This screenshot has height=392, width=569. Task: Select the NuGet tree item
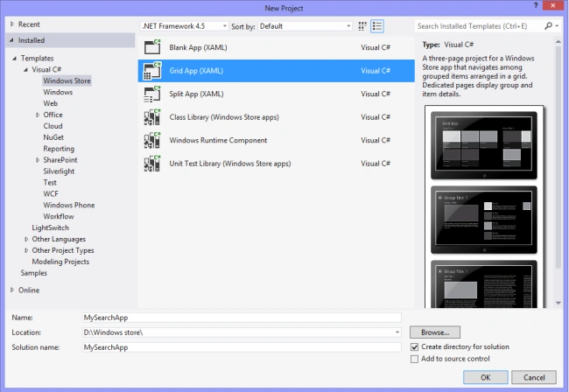(x=53, y=137)
